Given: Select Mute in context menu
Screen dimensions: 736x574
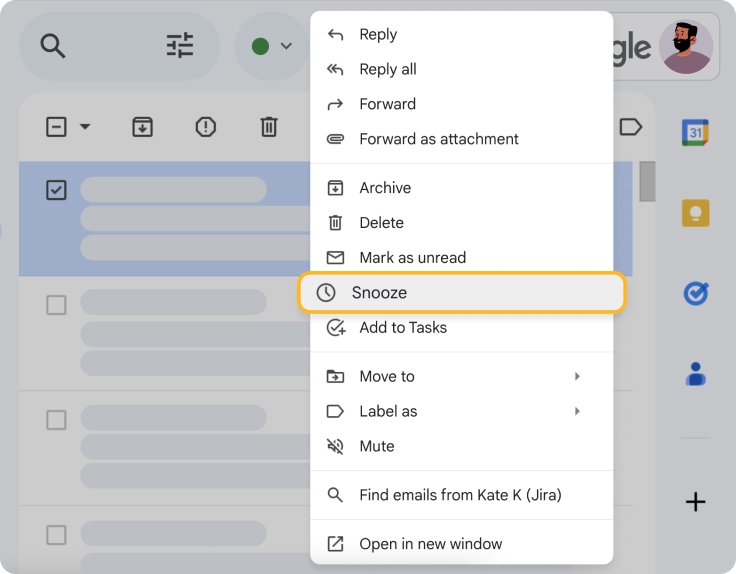Looking at the screenshot, I should point(461,446).
